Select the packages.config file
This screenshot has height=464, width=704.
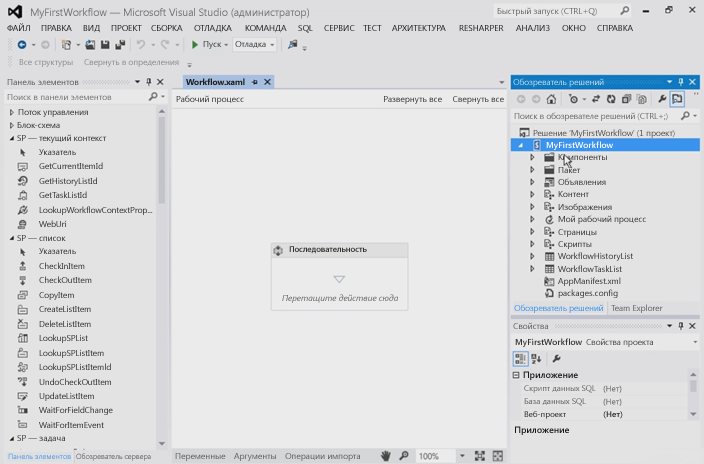588,293
